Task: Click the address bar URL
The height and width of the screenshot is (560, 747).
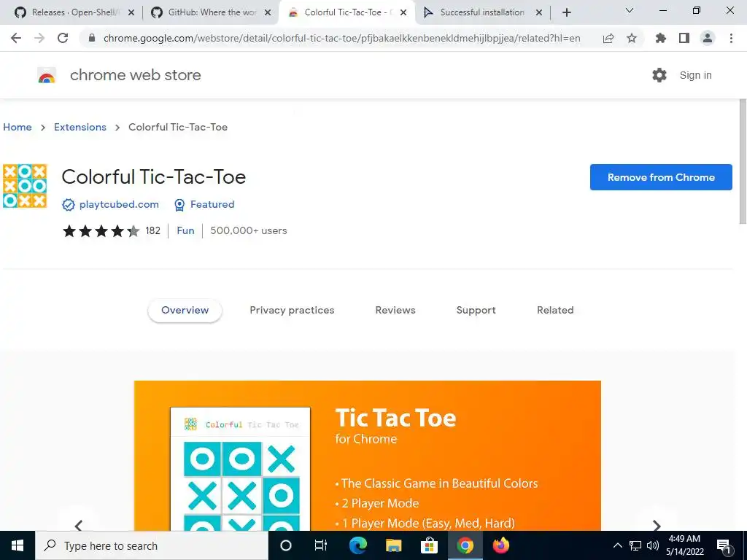Action: [x=341, y=38]
